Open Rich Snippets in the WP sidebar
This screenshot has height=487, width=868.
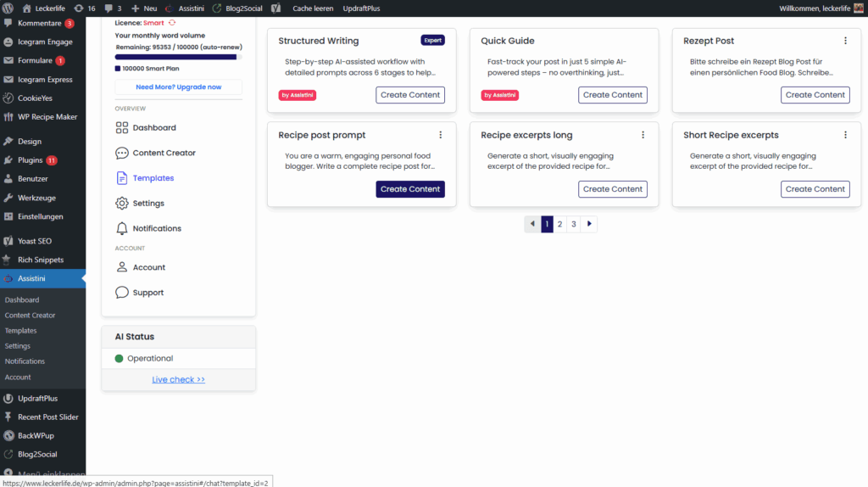pos(41,260)
